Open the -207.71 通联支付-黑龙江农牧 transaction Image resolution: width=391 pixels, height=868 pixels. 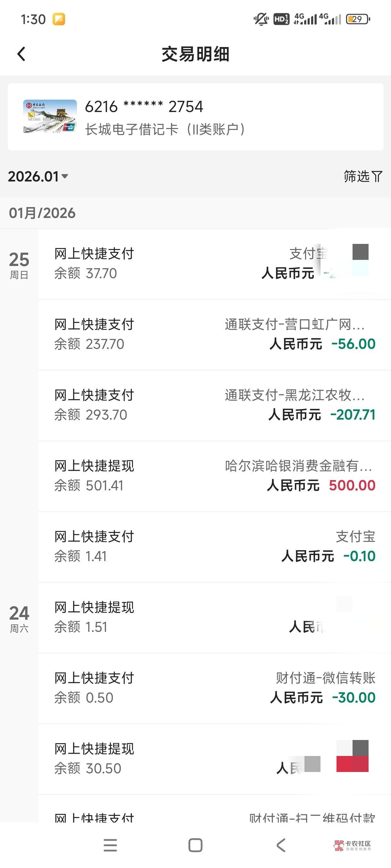214,405
